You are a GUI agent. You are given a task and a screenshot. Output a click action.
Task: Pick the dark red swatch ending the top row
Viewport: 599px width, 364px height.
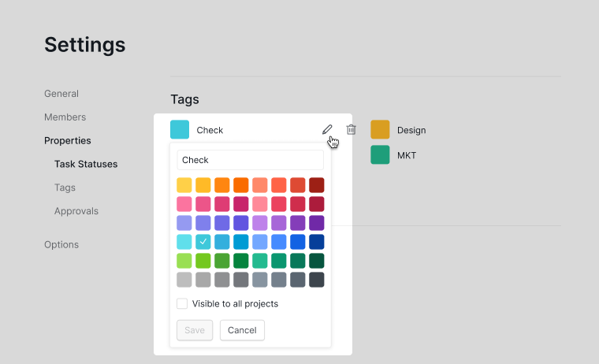pyautogui.click(x=317, y=185)
